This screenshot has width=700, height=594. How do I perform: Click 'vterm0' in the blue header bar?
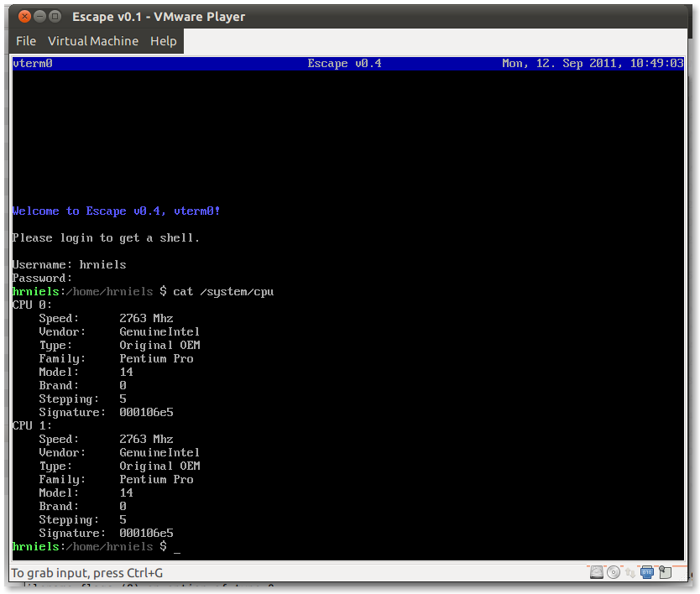click(33, 64)
